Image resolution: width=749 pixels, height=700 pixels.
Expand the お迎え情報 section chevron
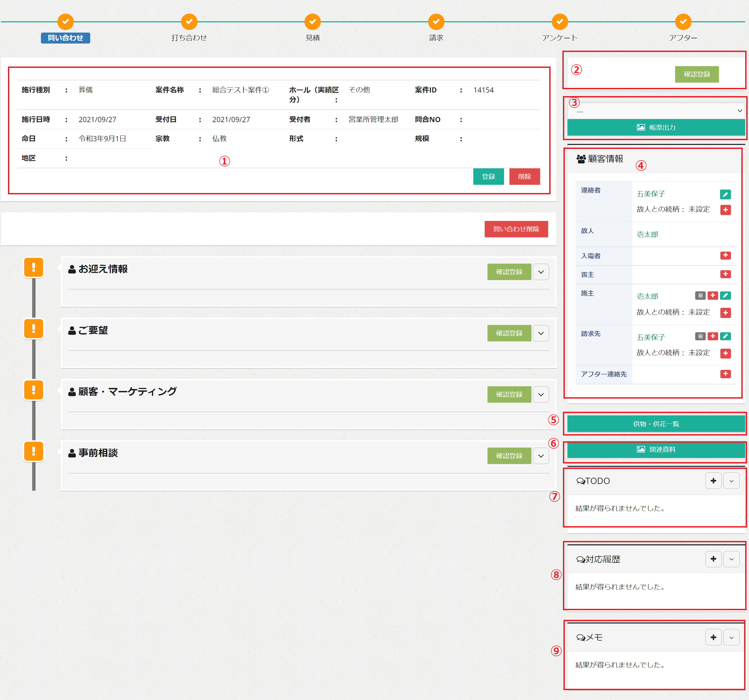coord(541,272)
